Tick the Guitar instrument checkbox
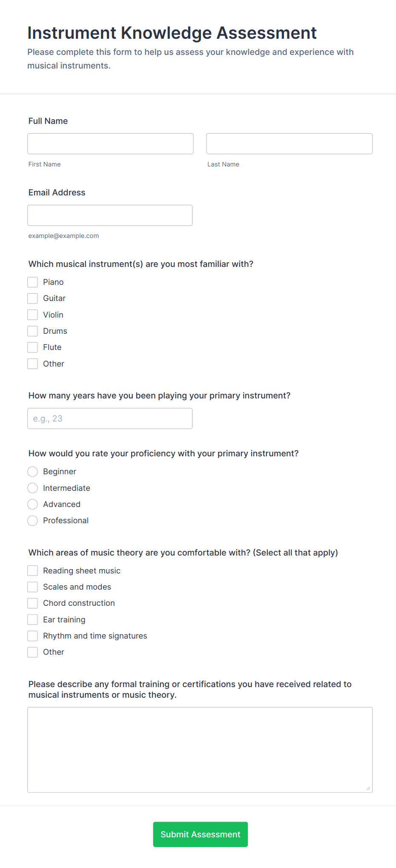 pyautogui.click(x=33, y=298)
